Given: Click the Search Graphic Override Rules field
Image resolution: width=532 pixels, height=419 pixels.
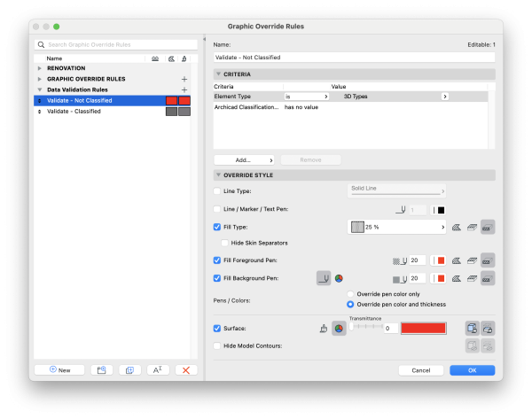Looking at the screenshot, I should 115,44.
